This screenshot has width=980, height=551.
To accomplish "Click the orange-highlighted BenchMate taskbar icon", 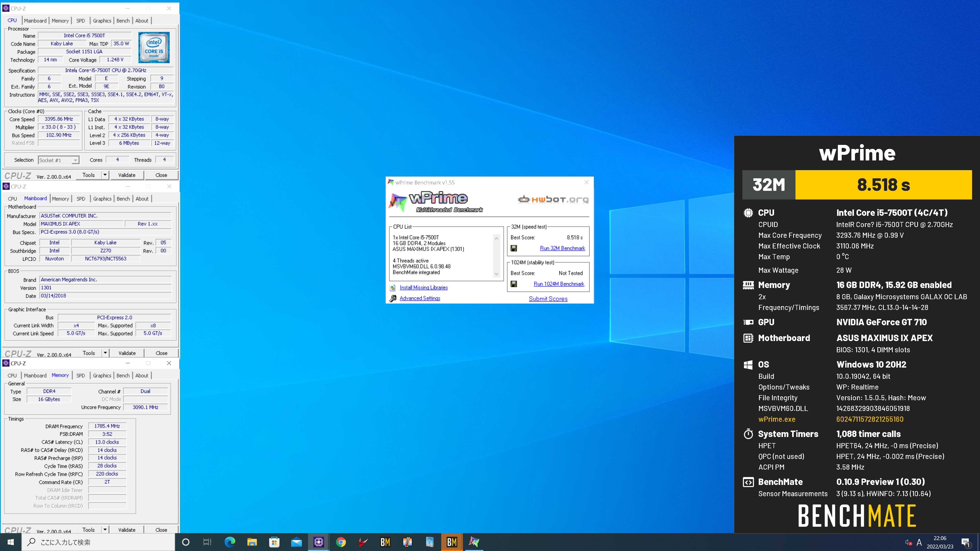I will tap(451, 542).
